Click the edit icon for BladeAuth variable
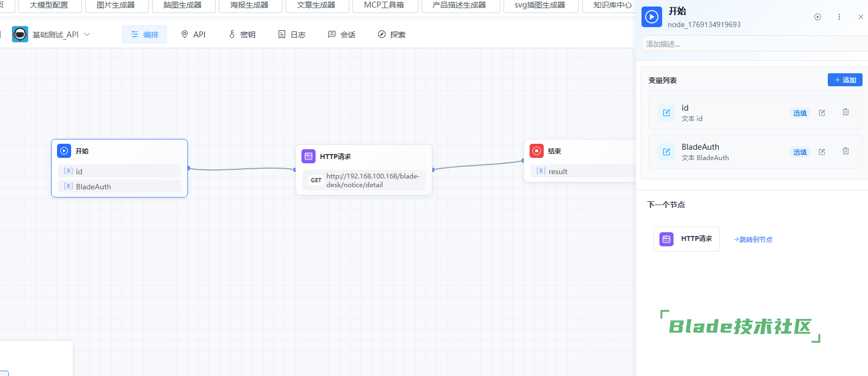This screenshot has width=868, height=376. pos(822,152)
